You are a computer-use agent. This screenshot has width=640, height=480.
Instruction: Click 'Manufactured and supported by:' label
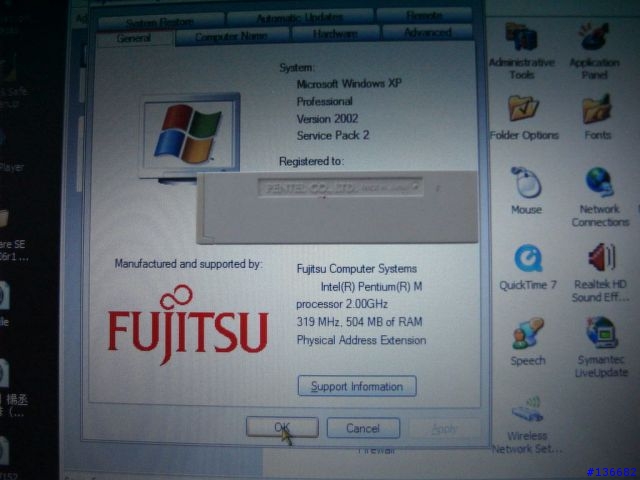point(189,264)
